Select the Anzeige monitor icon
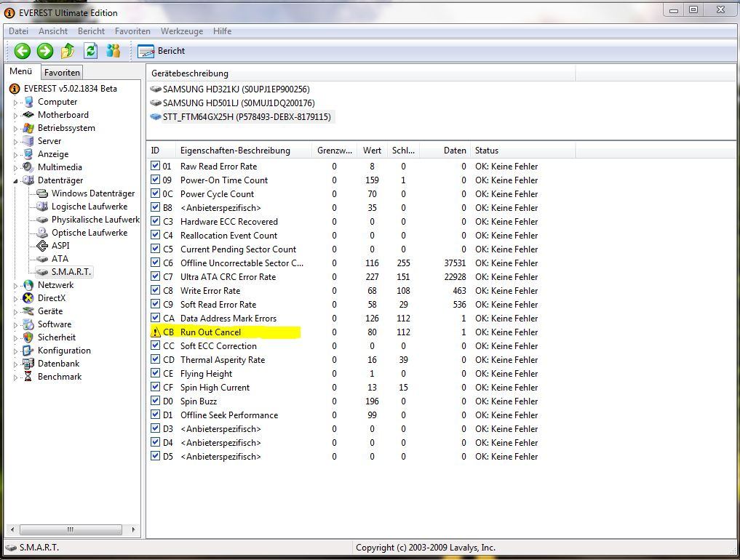This screenshot has width=740, height=560. 28,154
